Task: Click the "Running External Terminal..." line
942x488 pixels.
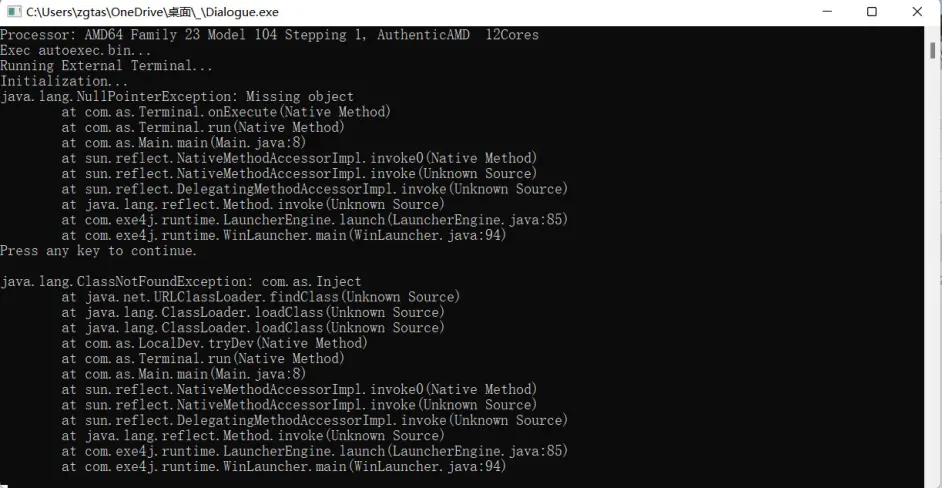Action: (x=107, y=66)
